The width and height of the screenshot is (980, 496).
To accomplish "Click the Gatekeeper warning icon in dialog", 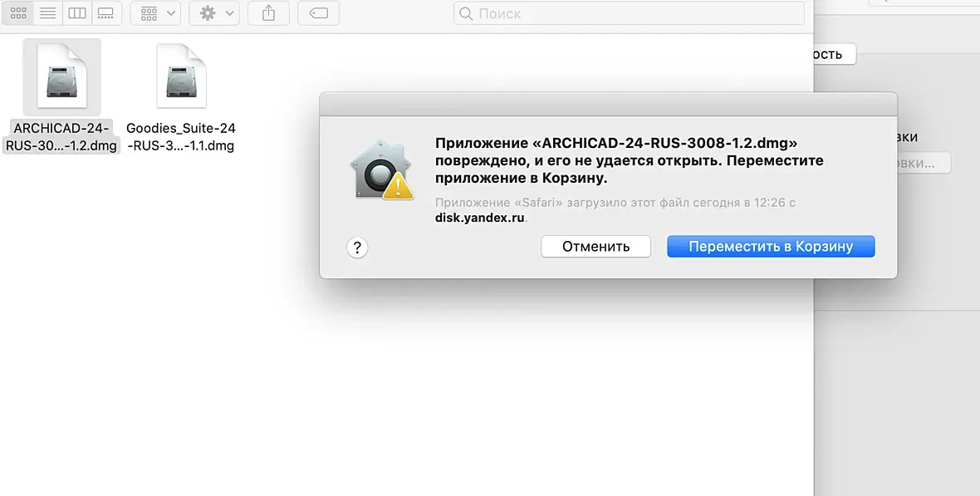I will coord(383,170).
